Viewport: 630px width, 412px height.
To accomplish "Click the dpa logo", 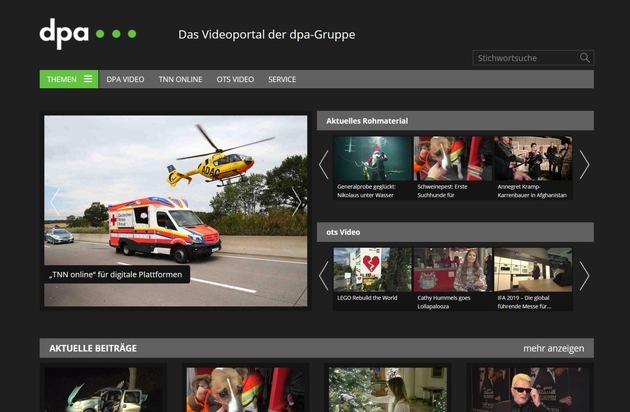I will pos(88,34).
